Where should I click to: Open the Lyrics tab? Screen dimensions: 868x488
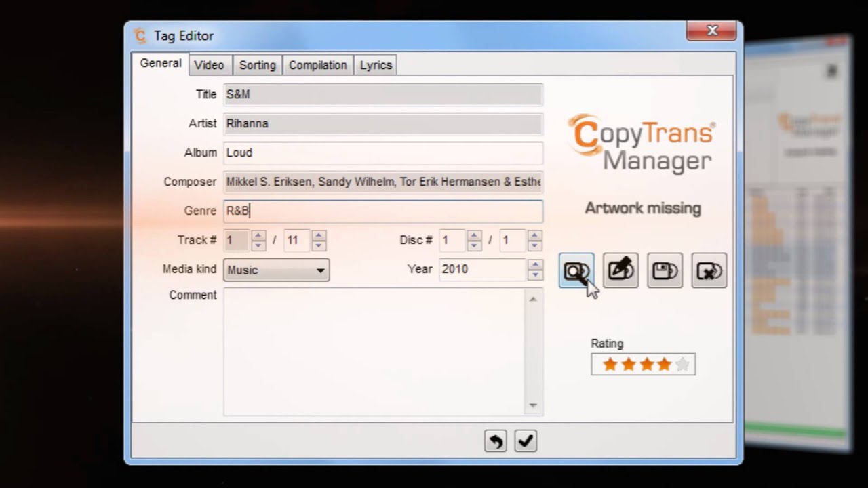[376, 65]
